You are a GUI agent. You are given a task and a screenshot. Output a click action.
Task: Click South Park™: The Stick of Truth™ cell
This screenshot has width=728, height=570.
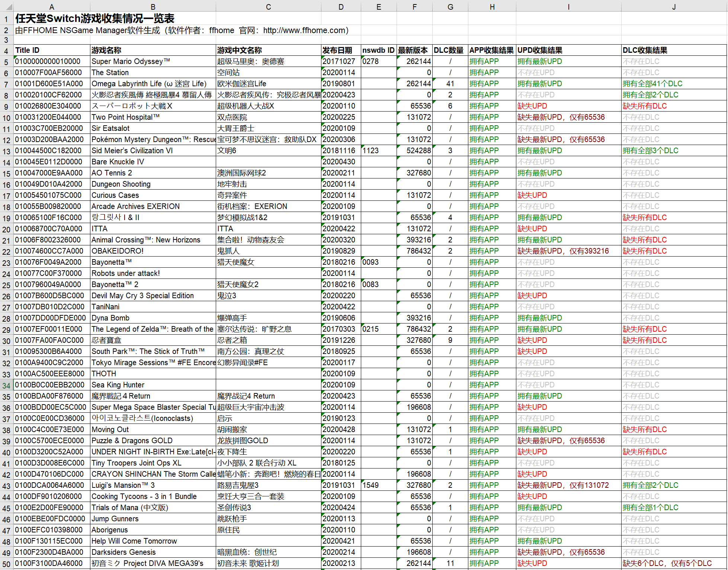153,351
